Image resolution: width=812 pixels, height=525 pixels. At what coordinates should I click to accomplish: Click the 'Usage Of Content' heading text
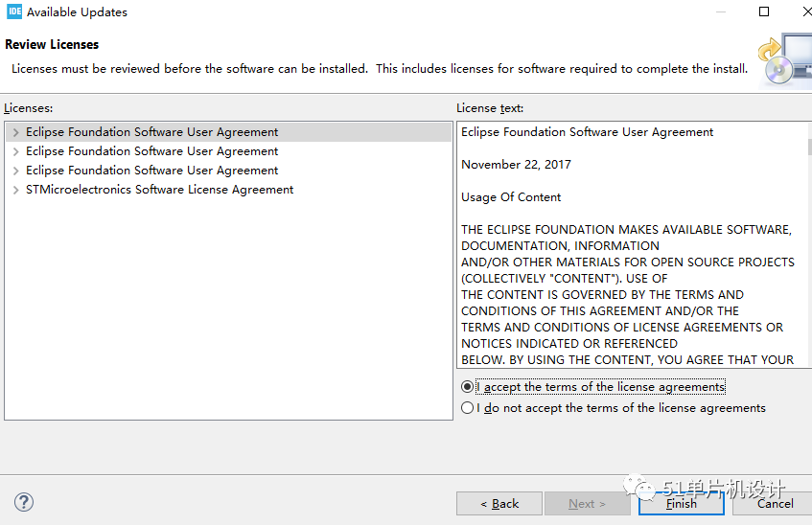(511, 197)
